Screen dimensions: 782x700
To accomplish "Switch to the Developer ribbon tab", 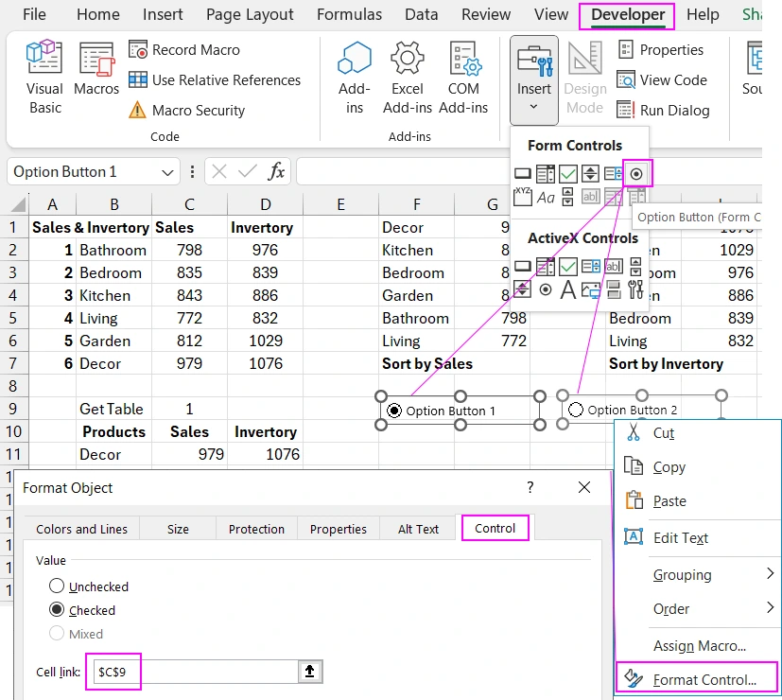I will [626, 14].
